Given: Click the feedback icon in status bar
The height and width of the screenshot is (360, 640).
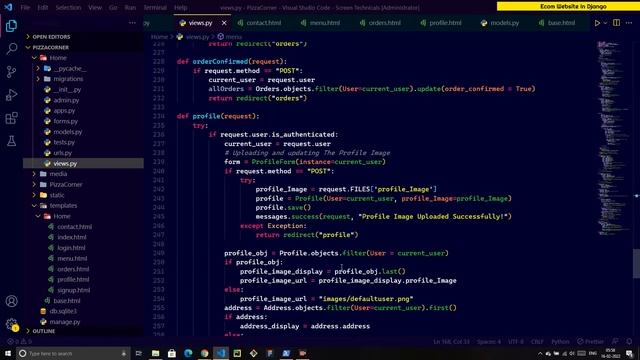Looking at the screenshot, I should [615, 341].
